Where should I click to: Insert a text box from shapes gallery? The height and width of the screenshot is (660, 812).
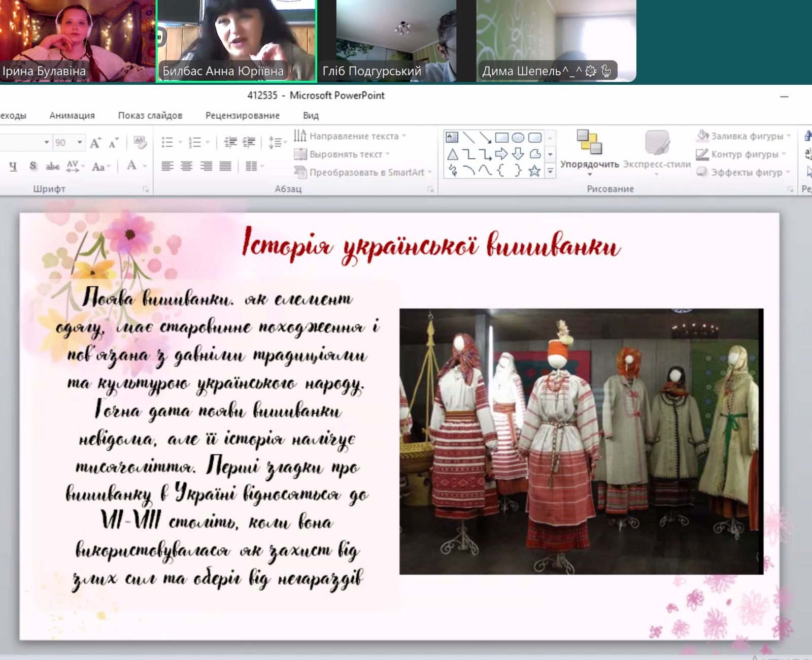(x=452, y=138)
